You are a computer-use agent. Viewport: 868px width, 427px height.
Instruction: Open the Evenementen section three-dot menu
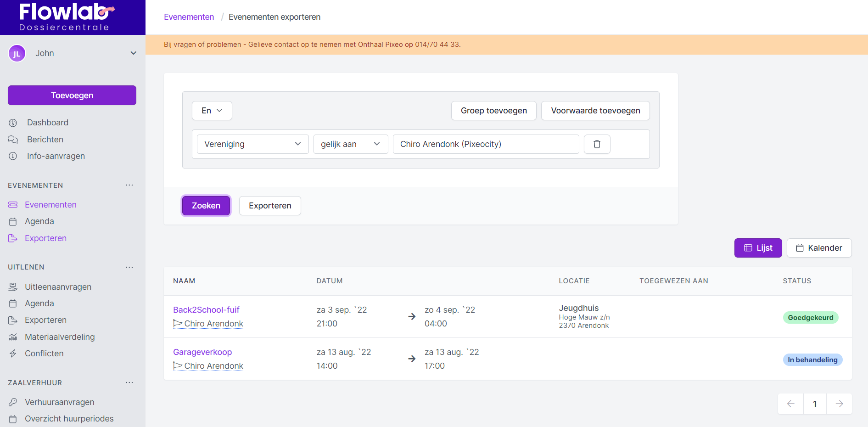click(x=129, y=185)
